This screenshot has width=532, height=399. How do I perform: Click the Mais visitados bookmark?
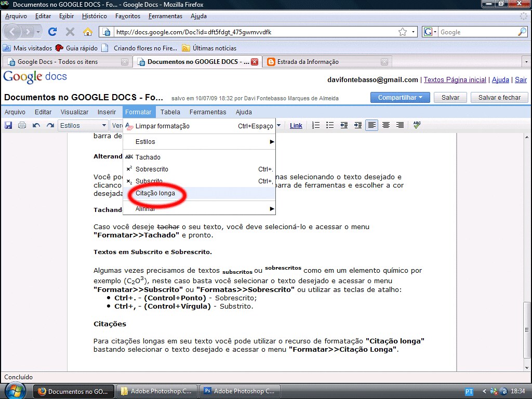pyautogui.click(x=28, y=48)
